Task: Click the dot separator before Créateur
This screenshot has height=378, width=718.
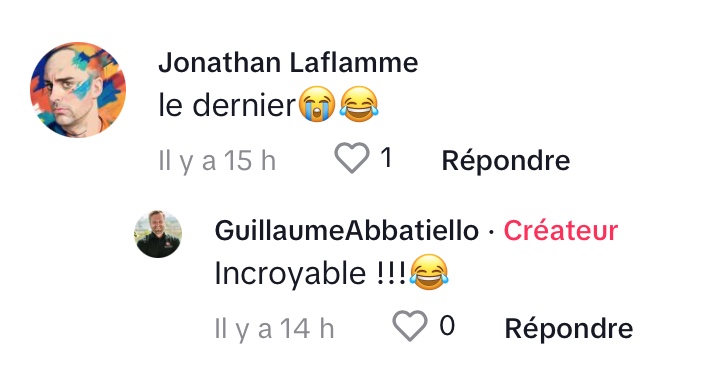Action: 491,231
